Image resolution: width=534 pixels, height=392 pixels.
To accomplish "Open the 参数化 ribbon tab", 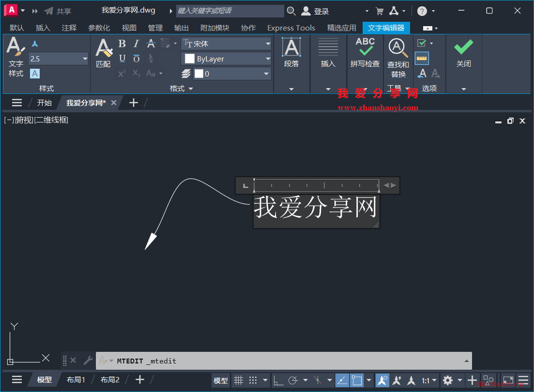I will click(x=99, y=28).
